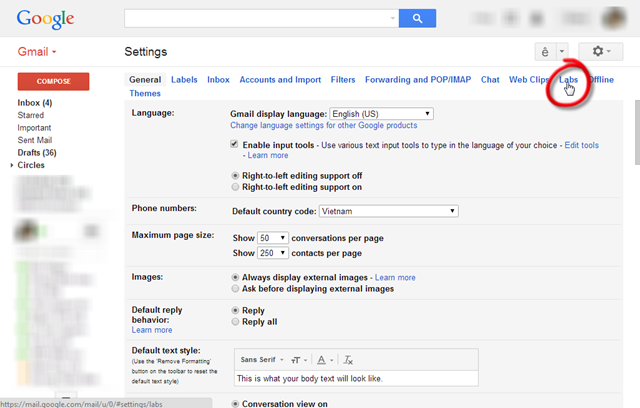The width and height of the screenshot is (640, 408).
Task: Open the Filters settings tab
Action: coord(343,80)
